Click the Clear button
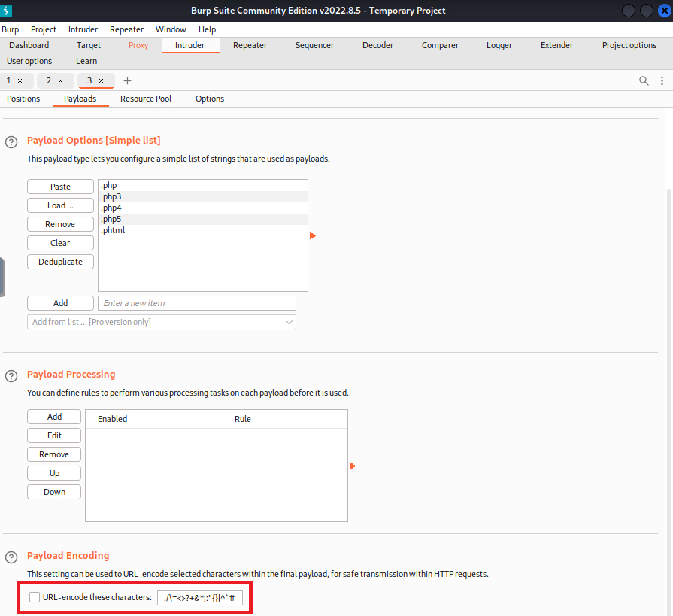673x616 pixels. click(x=60, y=243)
